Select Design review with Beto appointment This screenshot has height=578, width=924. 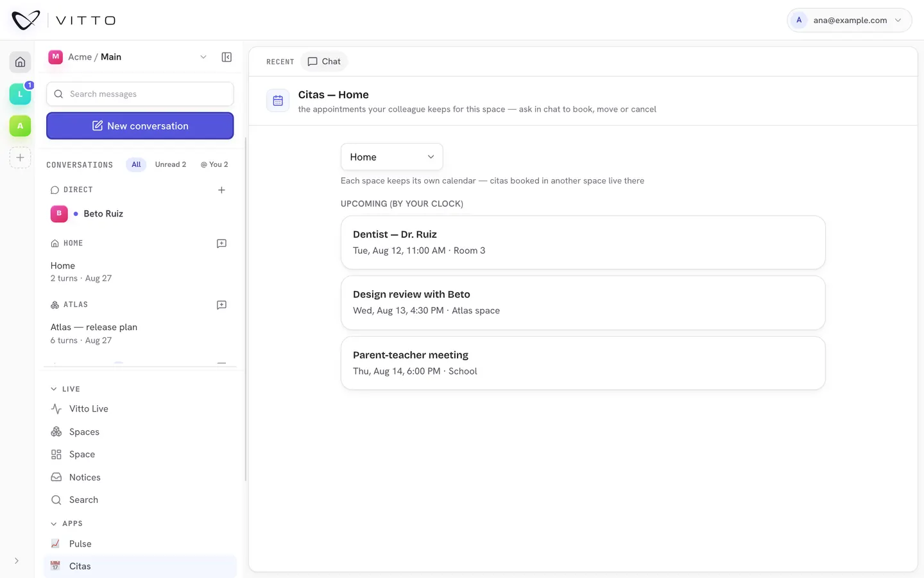pos(583,302)
